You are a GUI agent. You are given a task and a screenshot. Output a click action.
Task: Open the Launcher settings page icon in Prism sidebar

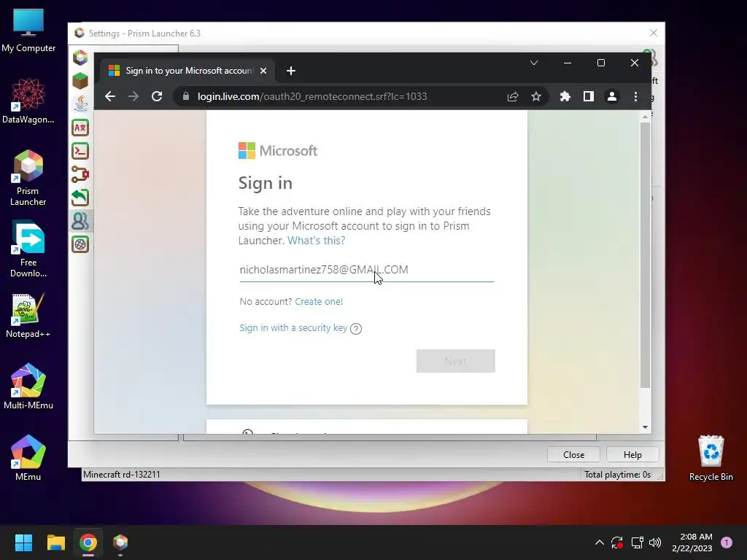point(80,58)
